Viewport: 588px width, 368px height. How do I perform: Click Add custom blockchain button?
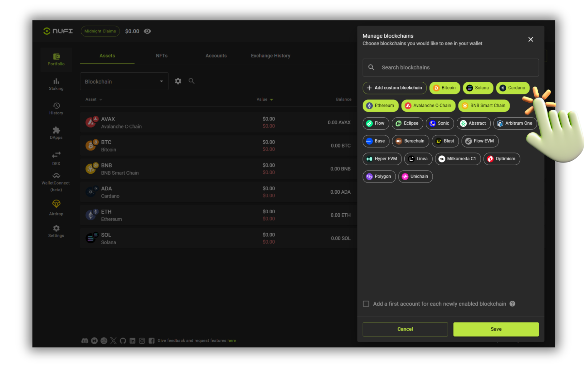point(395,88)
